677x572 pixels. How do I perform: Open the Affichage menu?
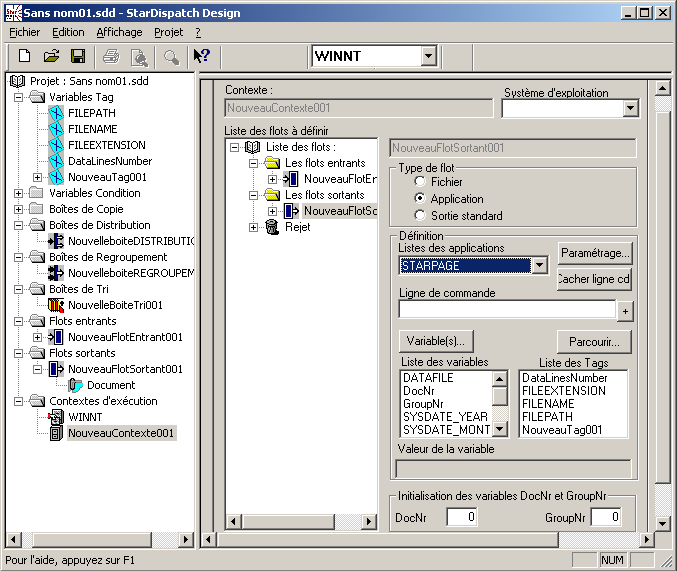click(119, 32)
